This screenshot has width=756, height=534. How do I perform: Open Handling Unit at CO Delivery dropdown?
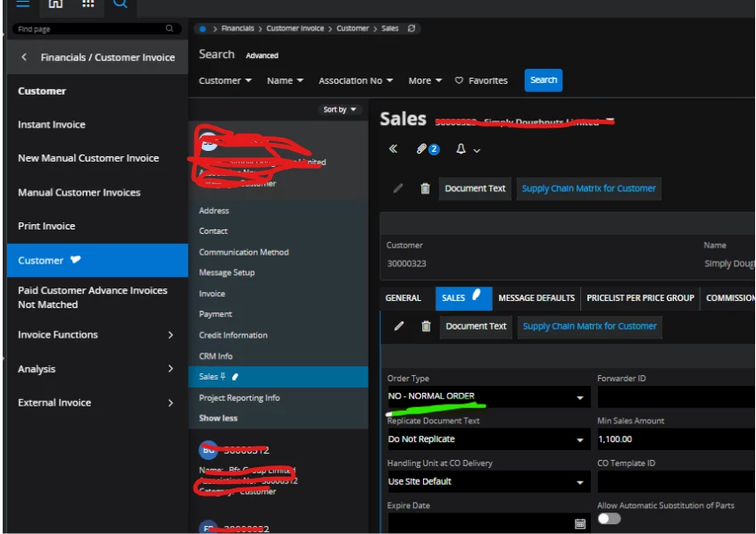(x=488, y=481)
